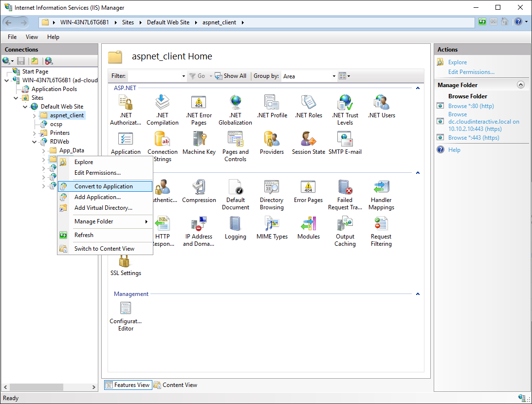Open Session State feature

(x=309, y=143)
